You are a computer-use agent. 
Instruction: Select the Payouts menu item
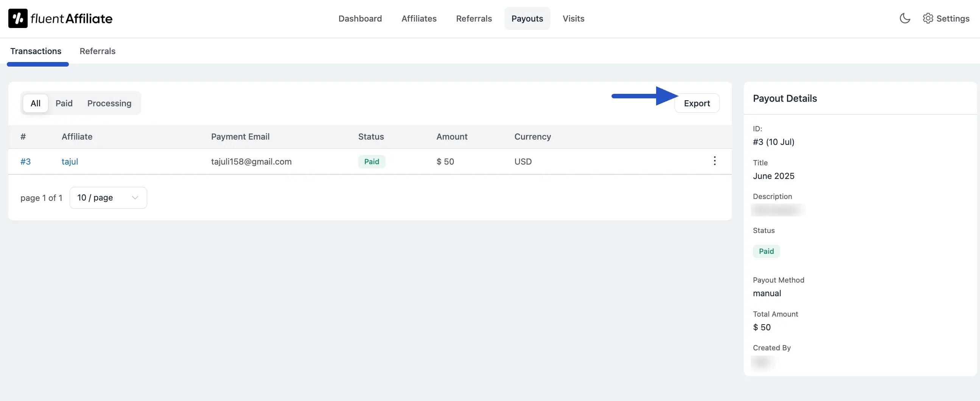coord(527,18)
